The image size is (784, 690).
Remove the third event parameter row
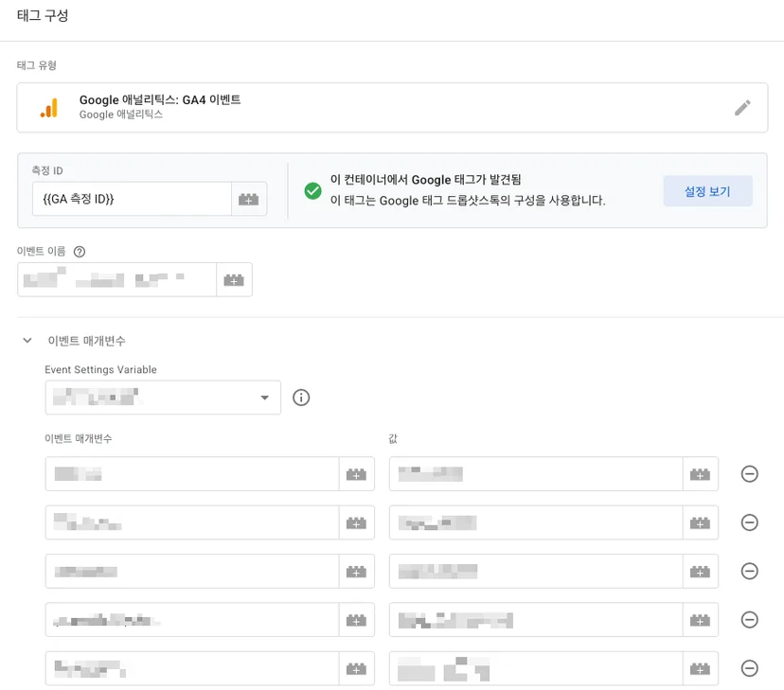coord(749,571)
